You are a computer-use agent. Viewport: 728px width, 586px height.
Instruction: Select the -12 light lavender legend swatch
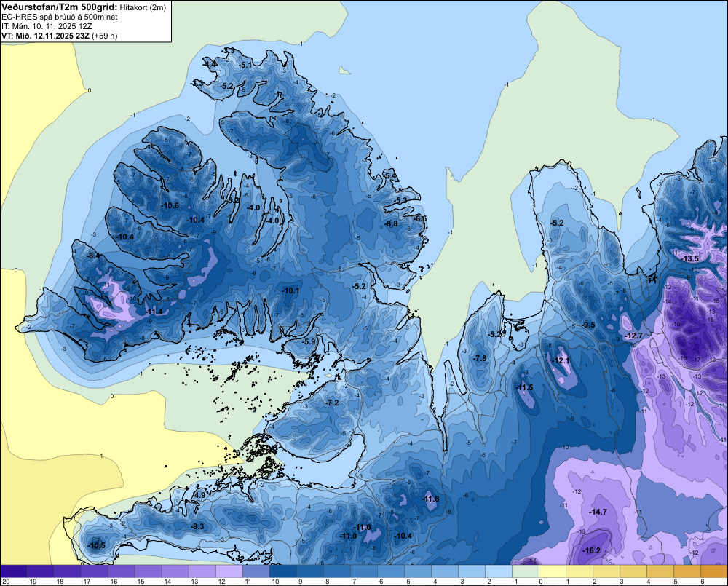tap(229, 571)
